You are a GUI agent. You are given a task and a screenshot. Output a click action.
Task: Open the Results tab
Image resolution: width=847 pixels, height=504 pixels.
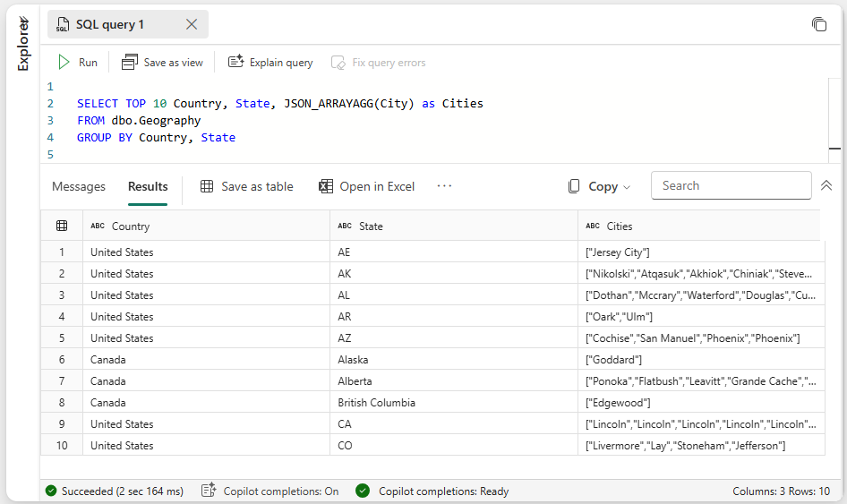148,186
